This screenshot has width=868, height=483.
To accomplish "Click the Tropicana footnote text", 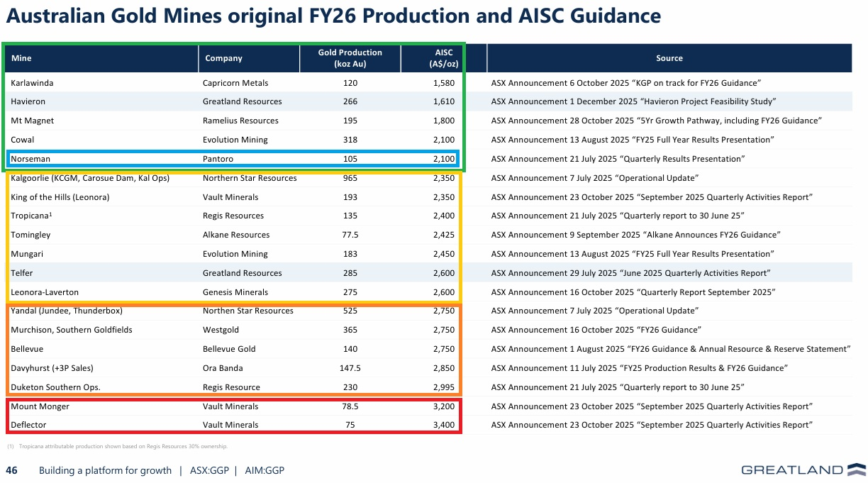I will 118,446.
